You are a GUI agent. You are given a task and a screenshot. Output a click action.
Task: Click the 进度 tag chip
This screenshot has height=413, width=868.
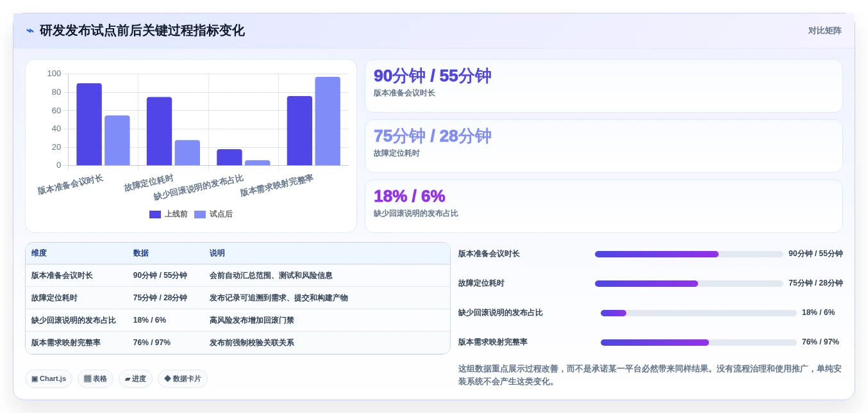coord(135,378)
